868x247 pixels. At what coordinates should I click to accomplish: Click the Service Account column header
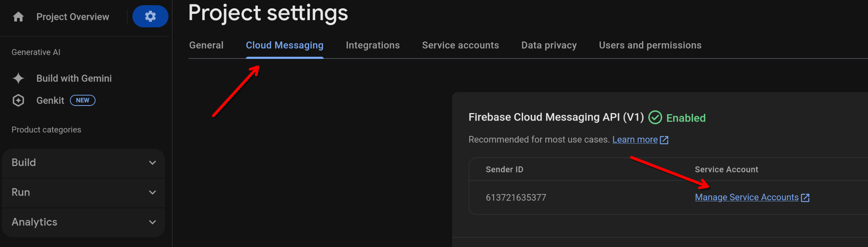[727, 170]
